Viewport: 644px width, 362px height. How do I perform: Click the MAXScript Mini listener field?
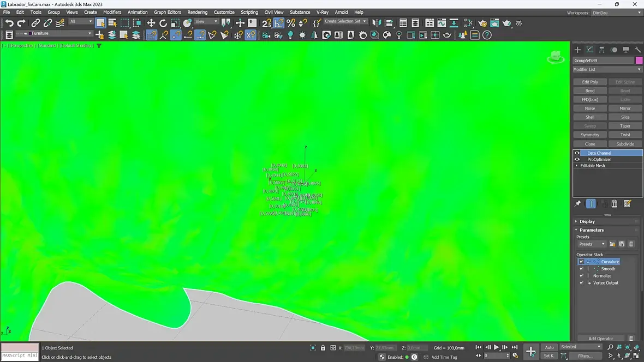[x=20, y=355]
